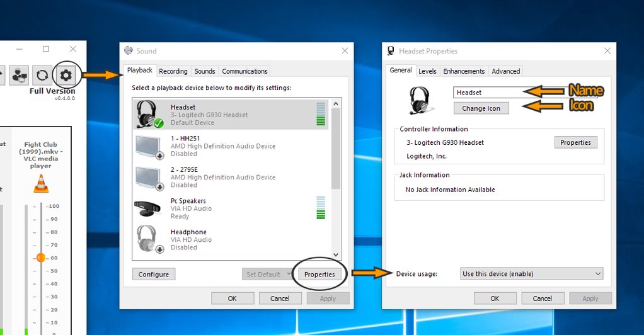Click 'AMD High Definition Audio Device' under HH251
Viewport: 644px width, 335px height.
(x=223, y=146)
